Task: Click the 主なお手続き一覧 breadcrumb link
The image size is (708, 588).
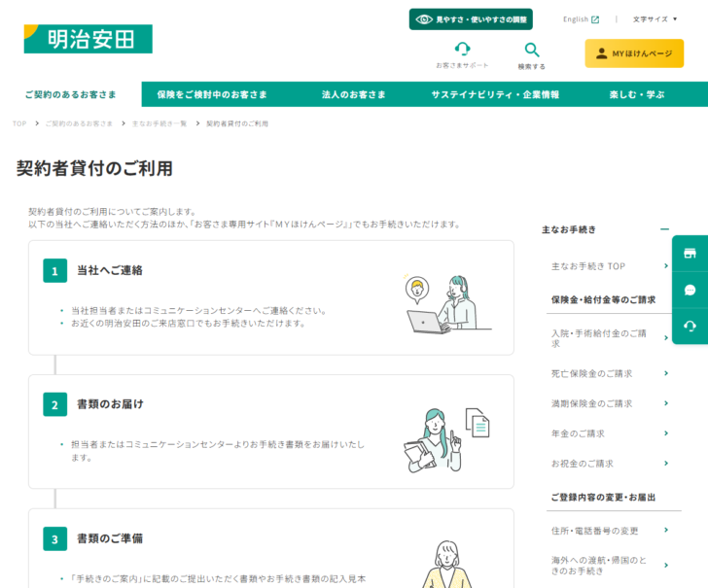Action: (x=159, y=123)
